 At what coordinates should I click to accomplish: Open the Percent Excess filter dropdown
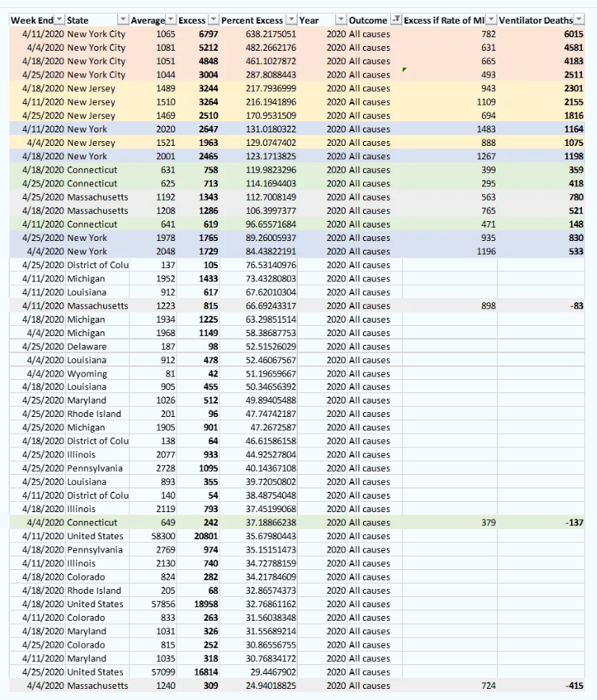(x=291, y=19)
